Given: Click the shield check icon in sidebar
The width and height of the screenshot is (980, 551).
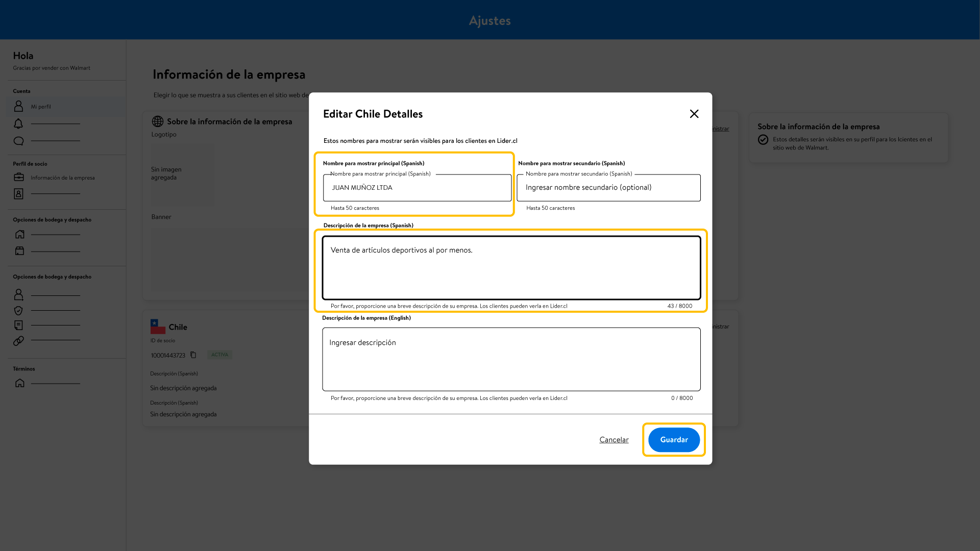Looking at the screenshot, I should 19,310.
